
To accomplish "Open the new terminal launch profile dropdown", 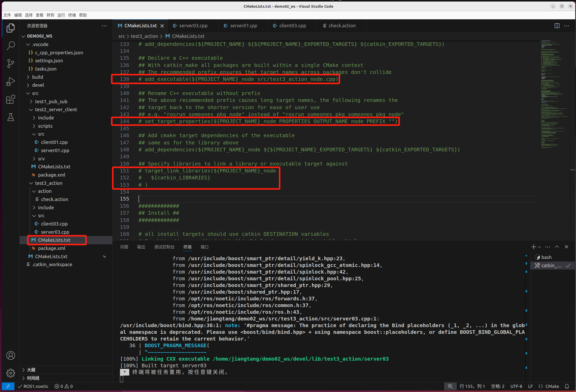I will 539,247.
